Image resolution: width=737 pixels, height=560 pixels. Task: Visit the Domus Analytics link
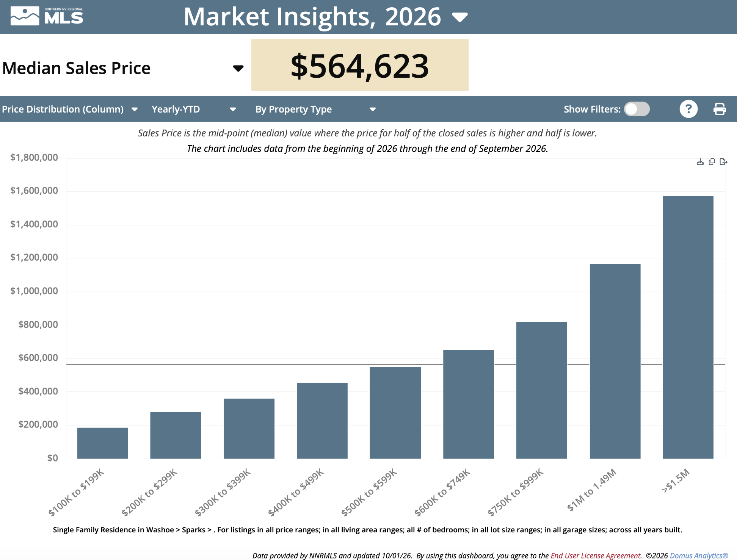point(699,555)
